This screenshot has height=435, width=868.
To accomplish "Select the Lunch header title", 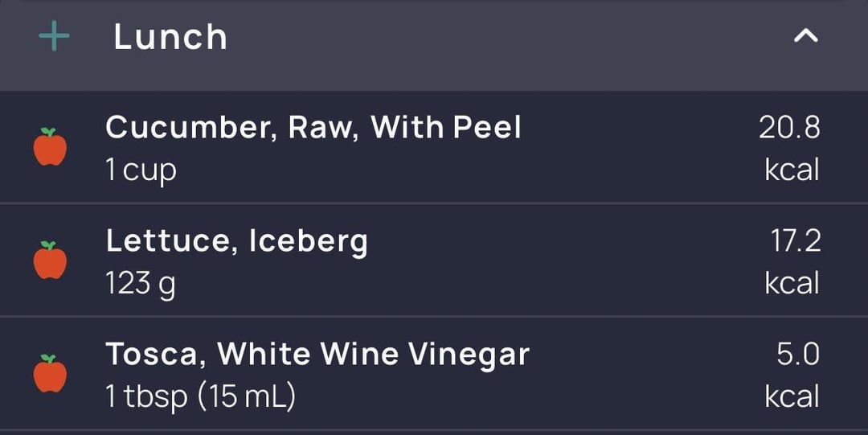I will pyautogui.click(x=170, y=37).
